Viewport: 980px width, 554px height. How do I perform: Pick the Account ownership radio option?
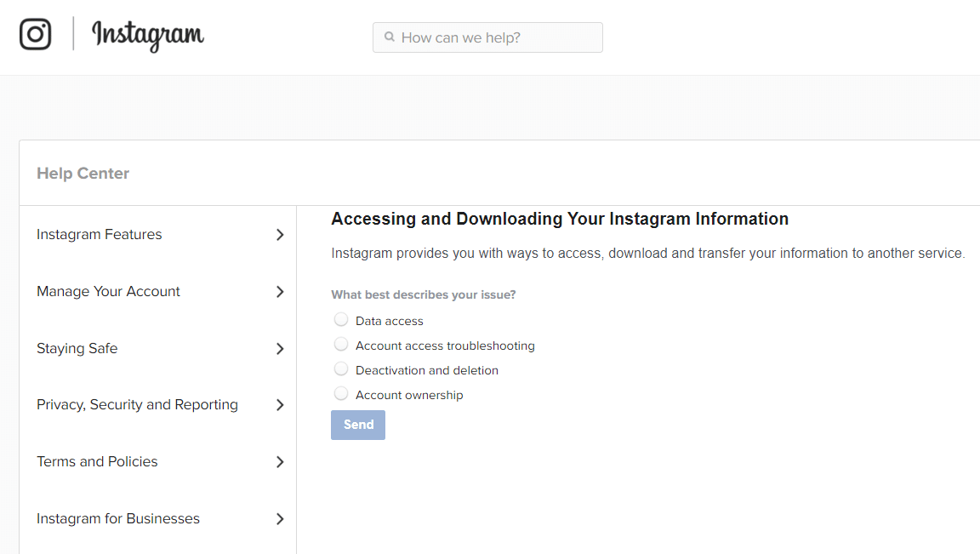341,394
